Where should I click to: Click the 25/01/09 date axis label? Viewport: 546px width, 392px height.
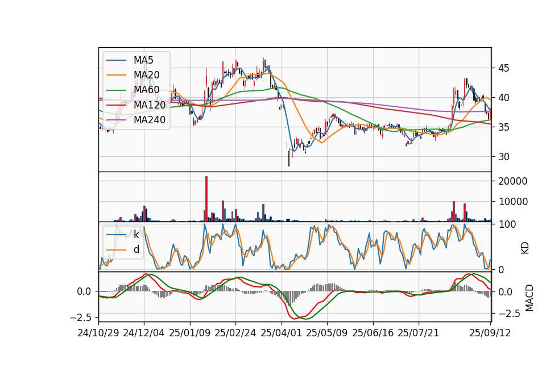tap(190, 333)
